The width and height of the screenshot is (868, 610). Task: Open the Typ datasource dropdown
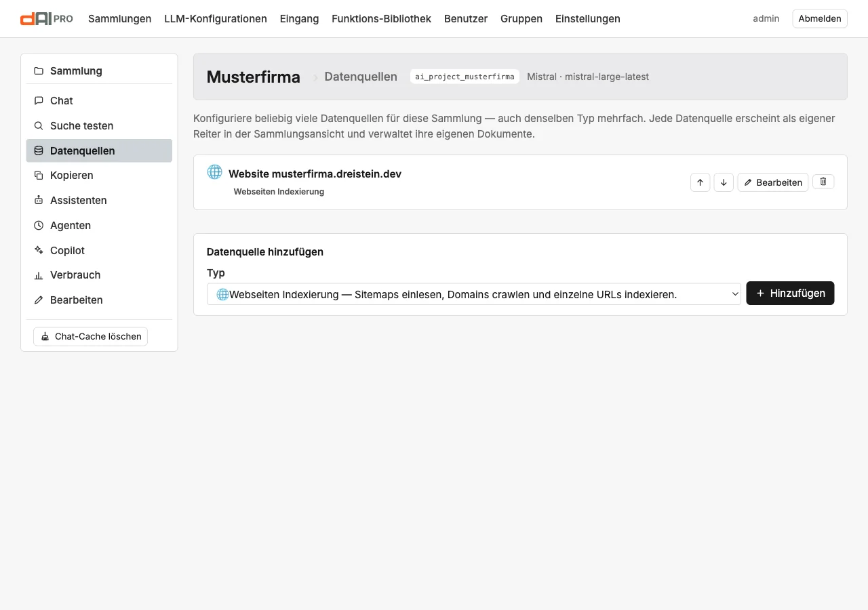474,294
